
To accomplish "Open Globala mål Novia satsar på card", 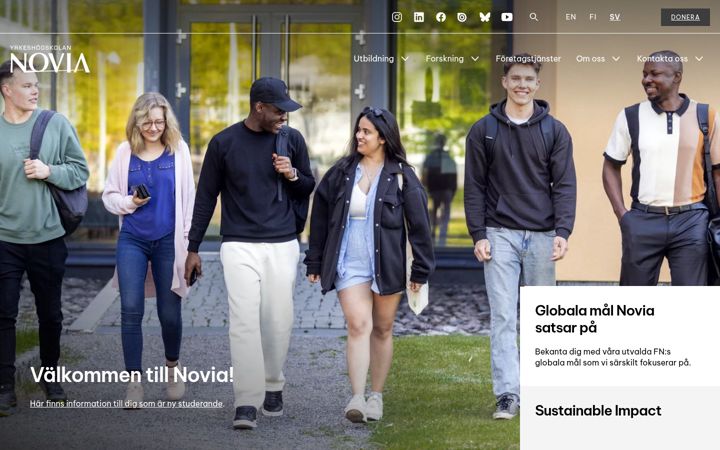I will click(620, 336).
